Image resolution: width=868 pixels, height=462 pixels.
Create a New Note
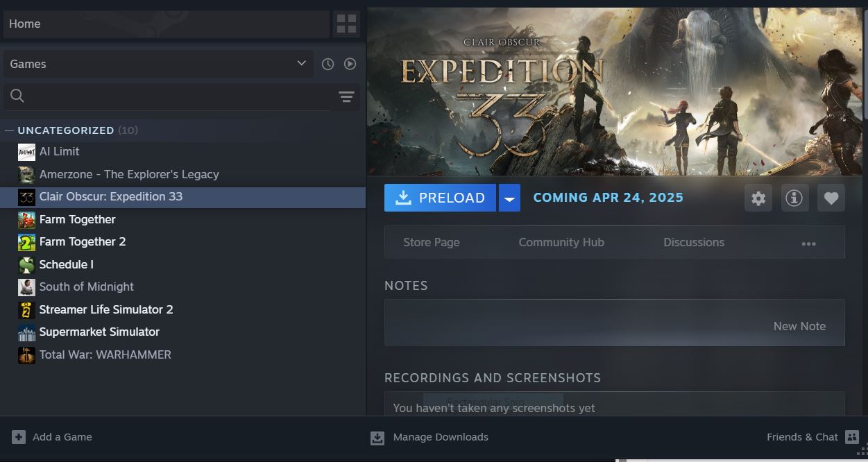pos(799,326)
